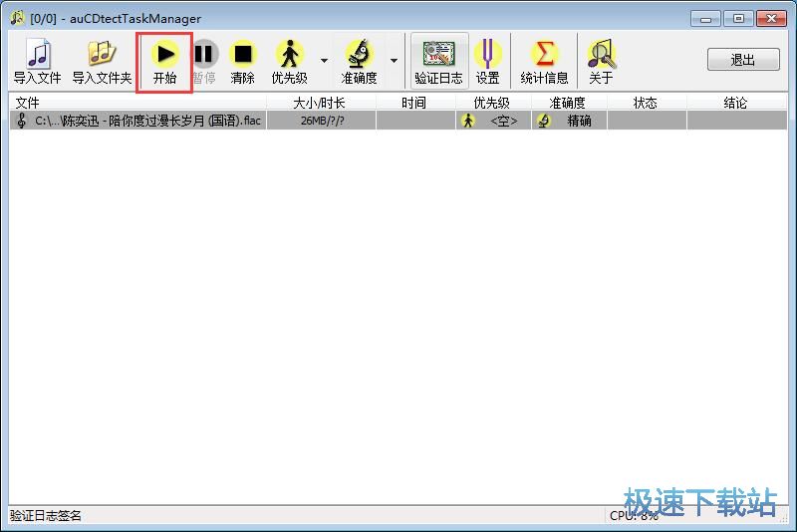
Task: Toggle the 验证日志 toolbar button
Action: [438, 62]
